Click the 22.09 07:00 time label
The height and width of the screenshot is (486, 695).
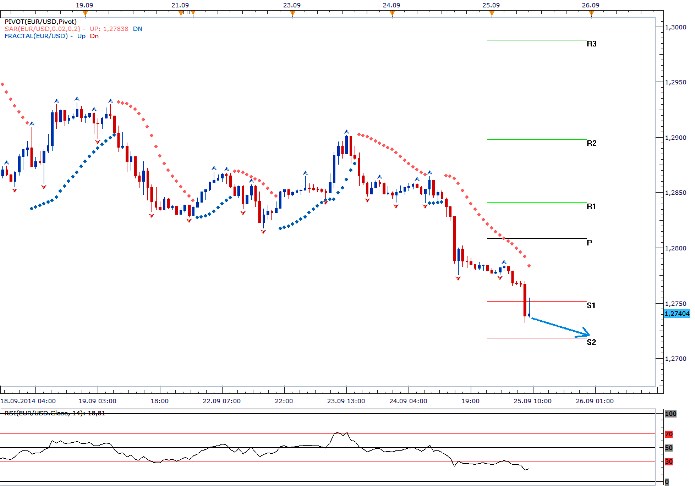222,401
